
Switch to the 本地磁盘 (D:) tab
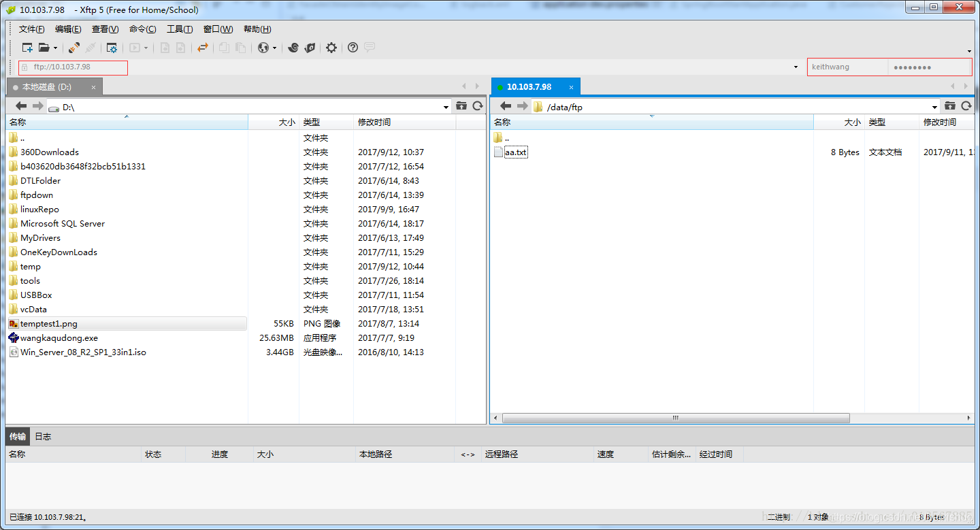[x=46, y=87]
